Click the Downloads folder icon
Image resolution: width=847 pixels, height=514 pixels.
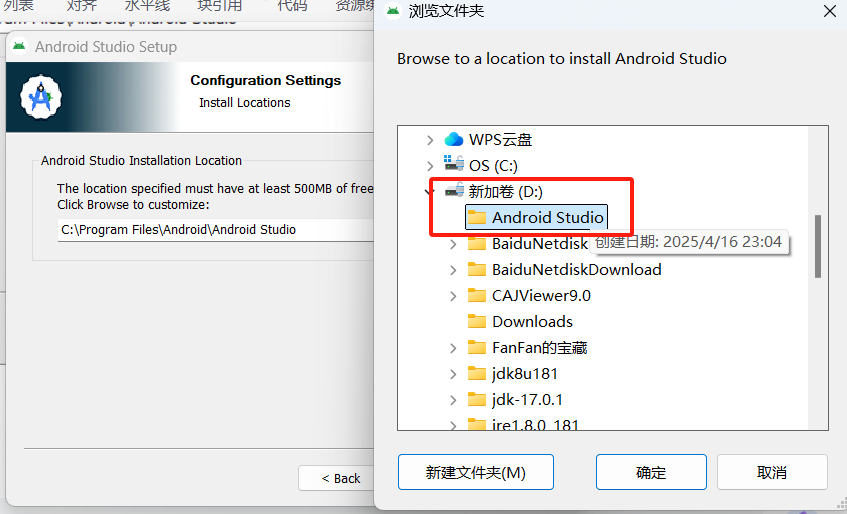point(476,321)
